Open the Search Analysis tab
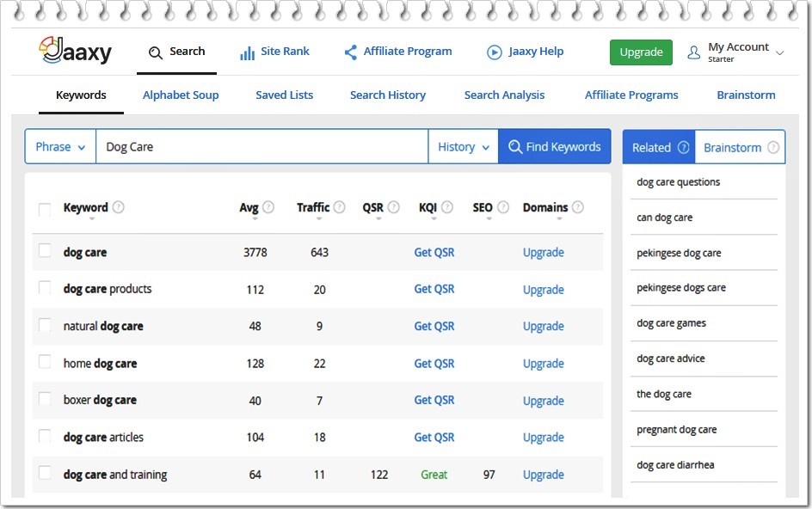Viewport: 812px width, 509px height. click(504, 95)
